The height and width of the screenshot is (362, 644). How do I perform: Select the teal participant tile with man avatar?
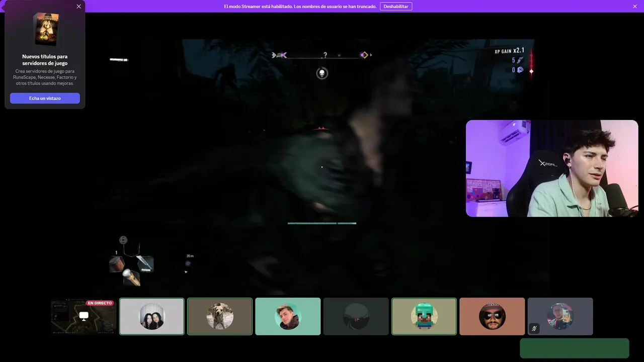[288, 316]
